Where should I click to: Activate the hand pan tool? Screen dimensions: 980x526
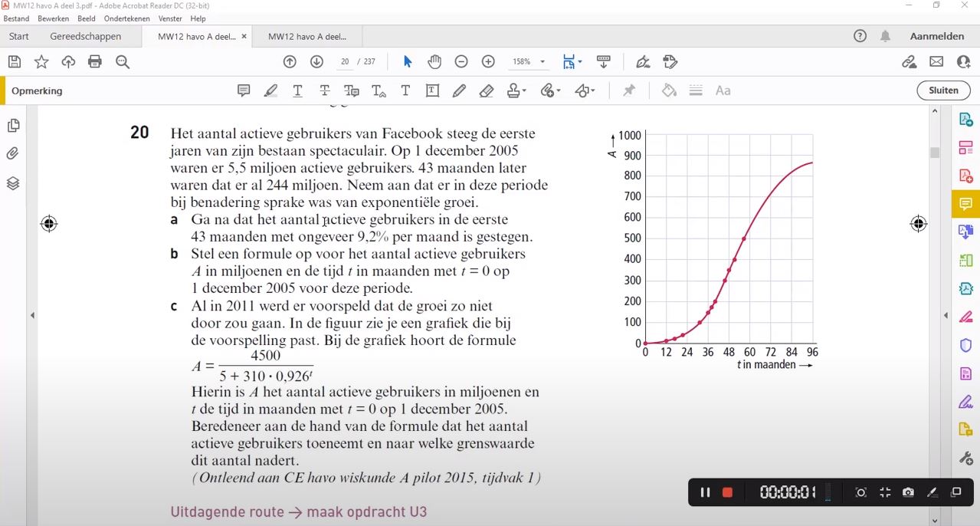click(434, 62)
